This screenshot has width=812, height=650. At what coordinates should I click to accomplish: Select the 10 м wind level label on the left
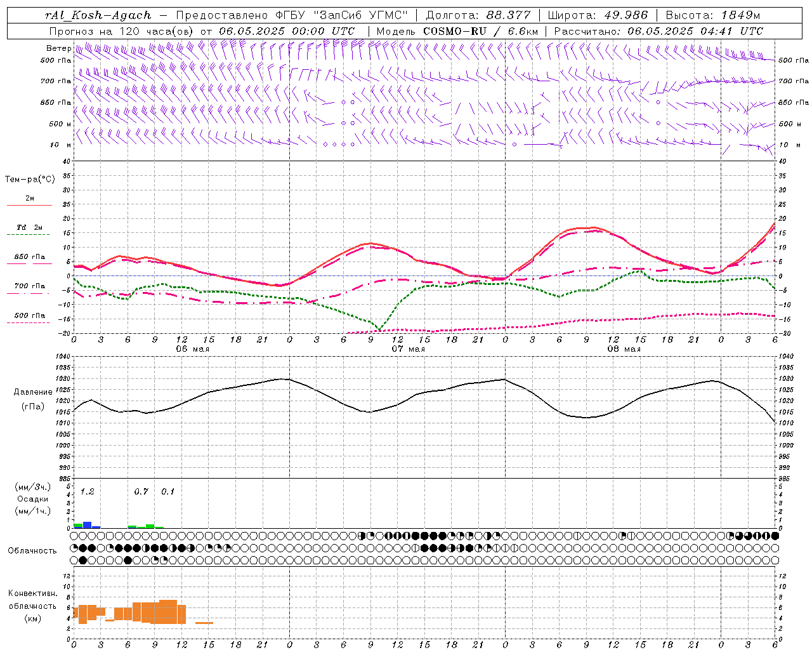pyautogui.click(x=60, y=145)
